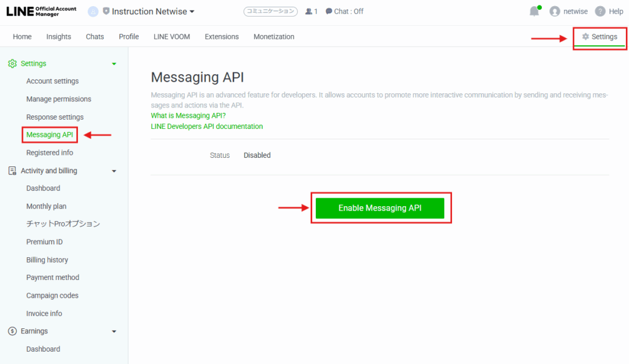The image size is (629, 364).
Task: Open the What is Messaging API link
Action: (x=188, y=115)
